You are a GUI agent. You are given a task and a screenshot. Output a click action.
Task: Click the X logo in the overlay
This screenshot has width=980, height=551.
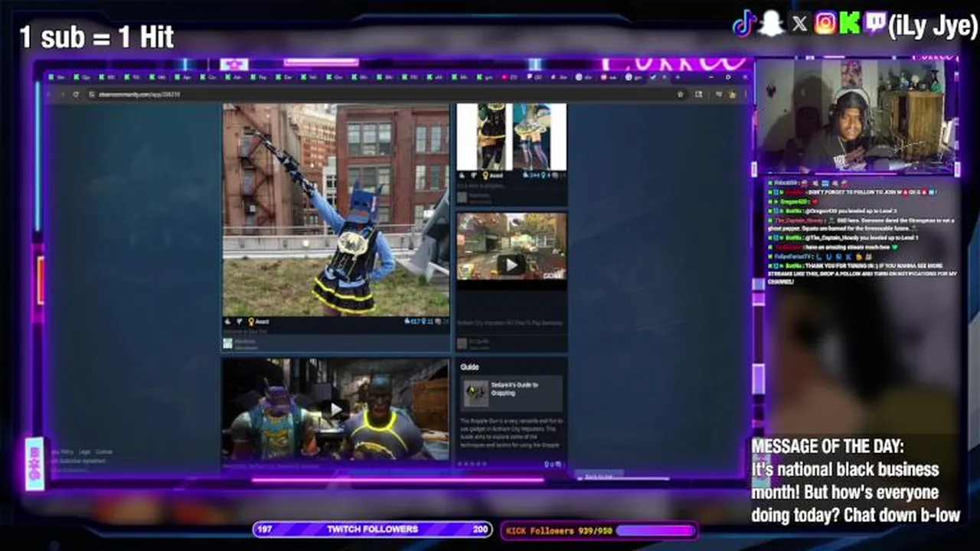click(x=799, y=24)
